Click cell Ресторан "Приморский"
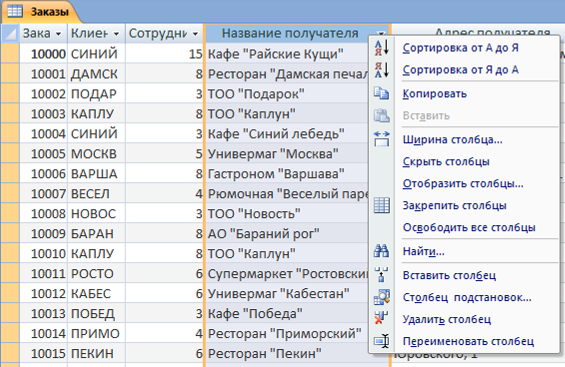Viewport: 565px width, 367px height. (287, 334)
